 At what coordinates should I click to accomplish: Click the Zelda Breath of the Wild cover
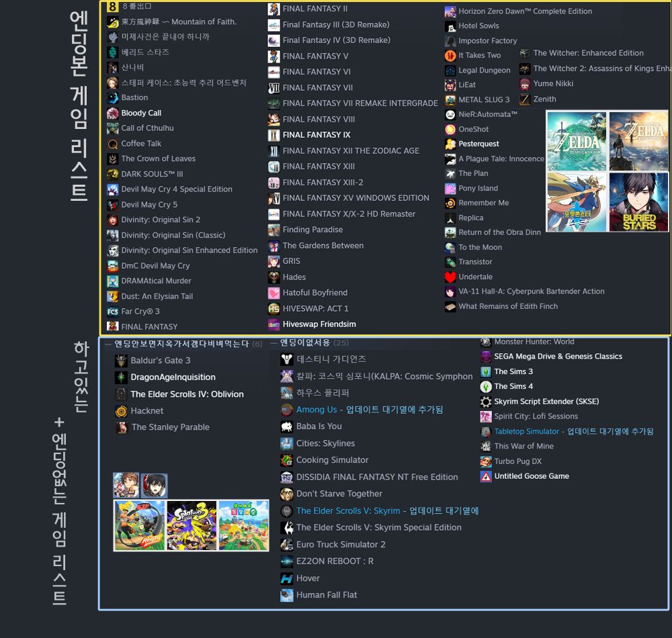pos(638,141)
